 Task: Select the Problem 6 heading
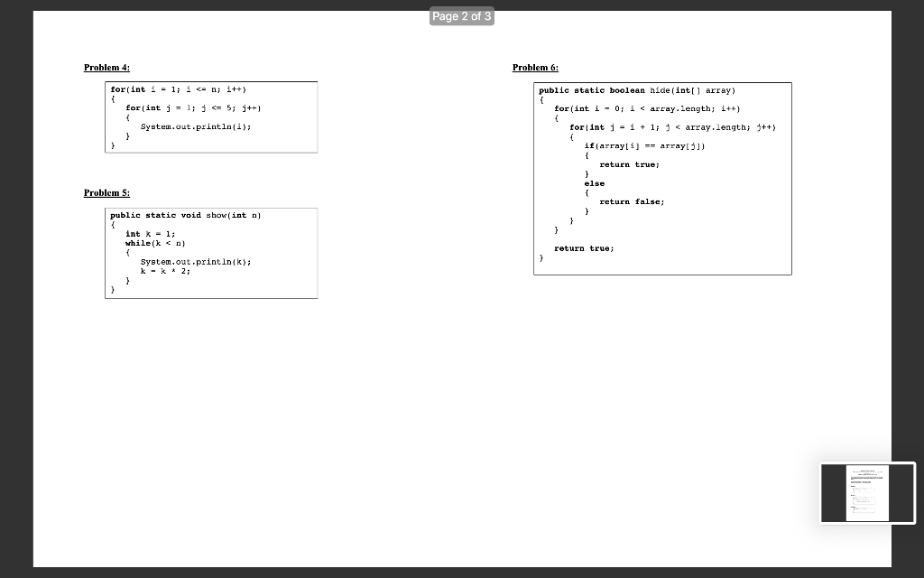coord(534,67)
